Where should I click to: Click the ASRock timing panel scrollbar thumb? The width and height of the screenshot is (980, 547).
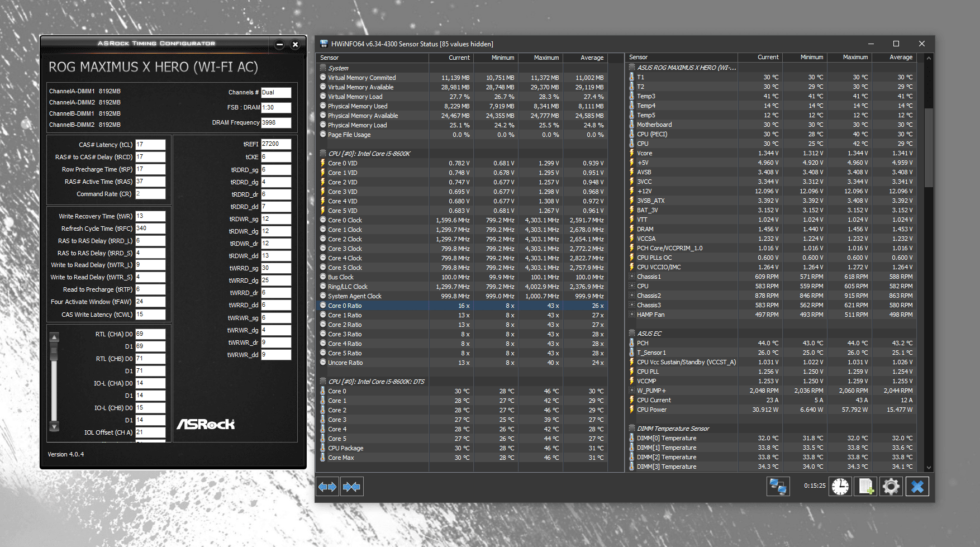(x=54, y=351)
